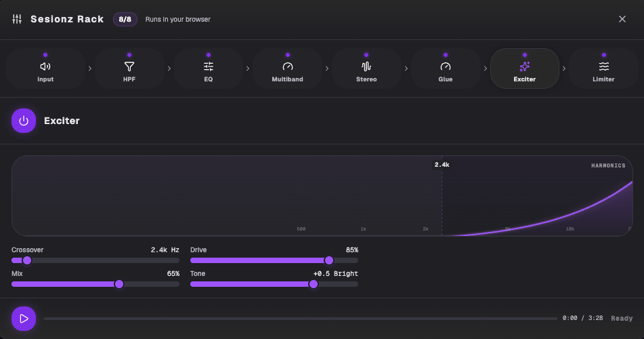This screenshot has height=339, width=644.
Task: Toggle the dot indicator above Input
Action: pyautogui.click(x=45, y=55)
